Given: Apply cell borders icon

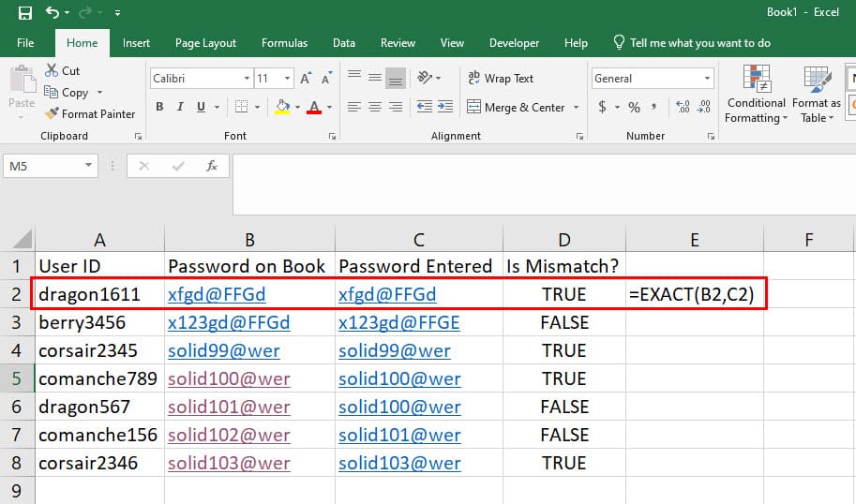Looking at the screenshot, I should (241, 107).
